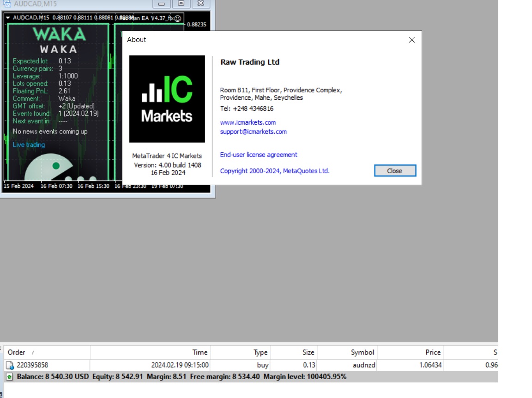The height and width of the screenshot is (398, 532).
Task: Click the Version: 4.00 build 1408 text
Action: tap(168, 165)
